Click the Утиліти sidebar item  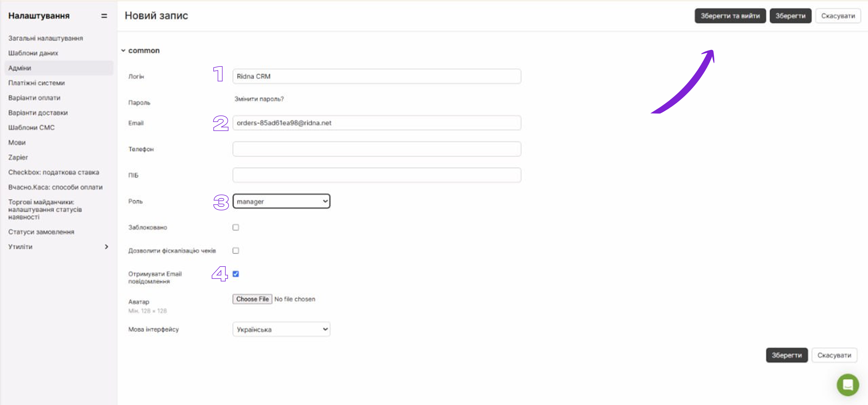coord(20,247)
